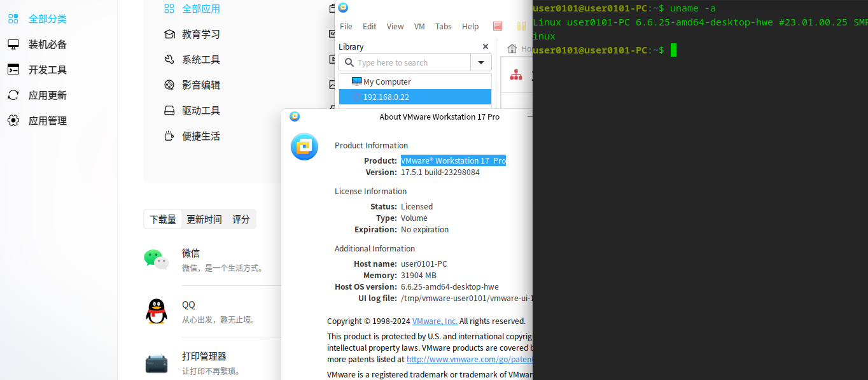The width and height of the screenshot is (868, 380).
Task: Open the 打印管理器 printer icon
Action: click(x=157, y=363)
